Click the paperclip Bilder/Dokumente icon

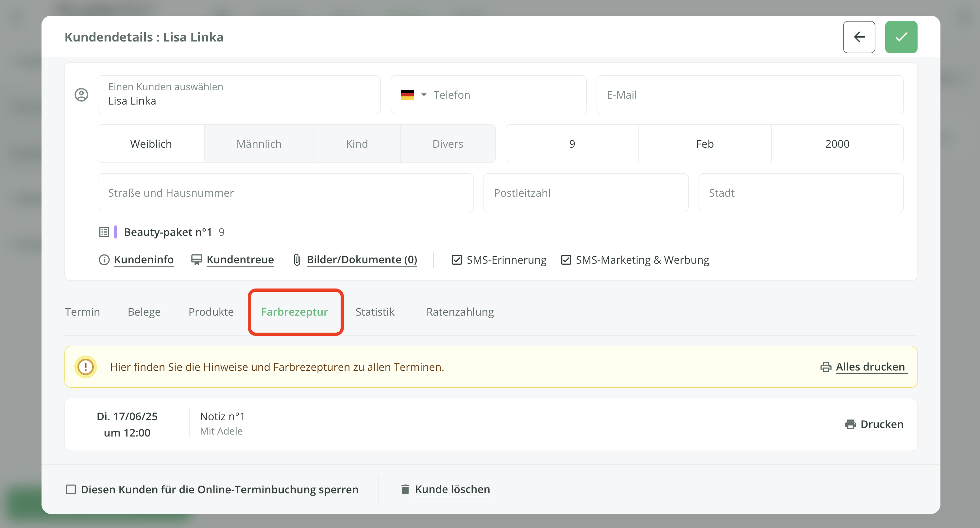click(x=297, y=260)
